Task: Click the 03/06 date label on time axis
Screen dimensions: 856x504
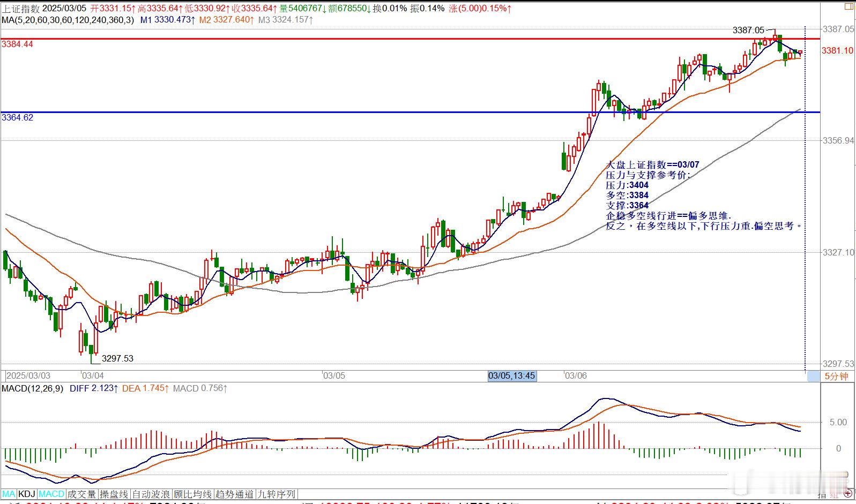Action: point(576,375)
